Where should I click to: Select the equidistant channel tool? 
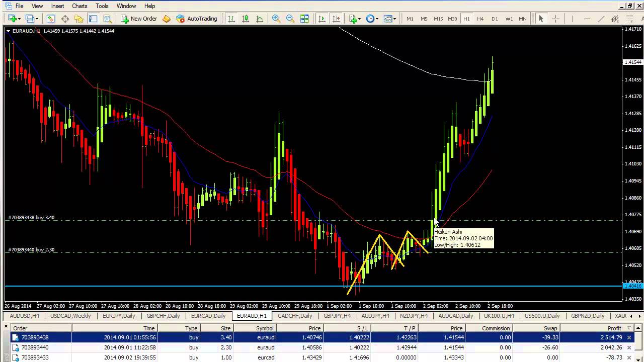coord(615,19)
